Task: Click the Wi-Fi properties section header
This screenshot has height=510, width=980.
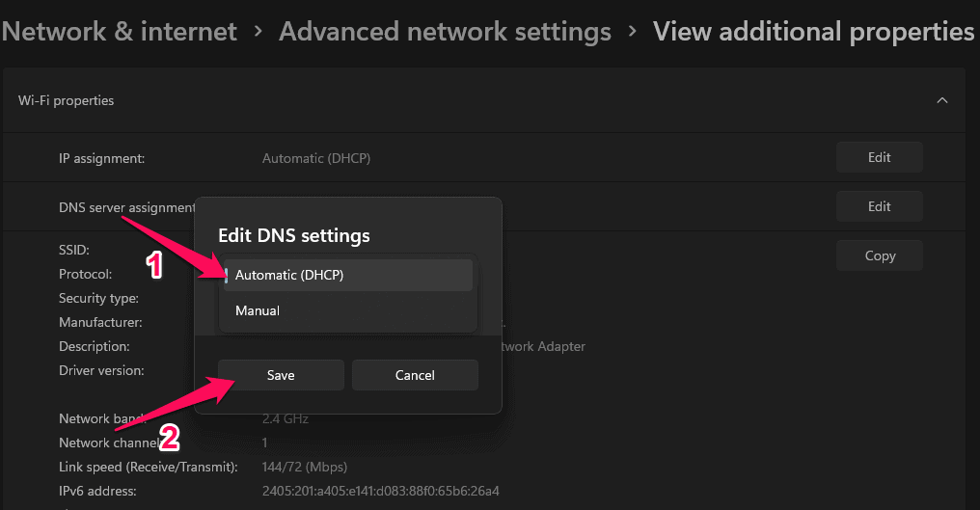Action: (67, 100)
